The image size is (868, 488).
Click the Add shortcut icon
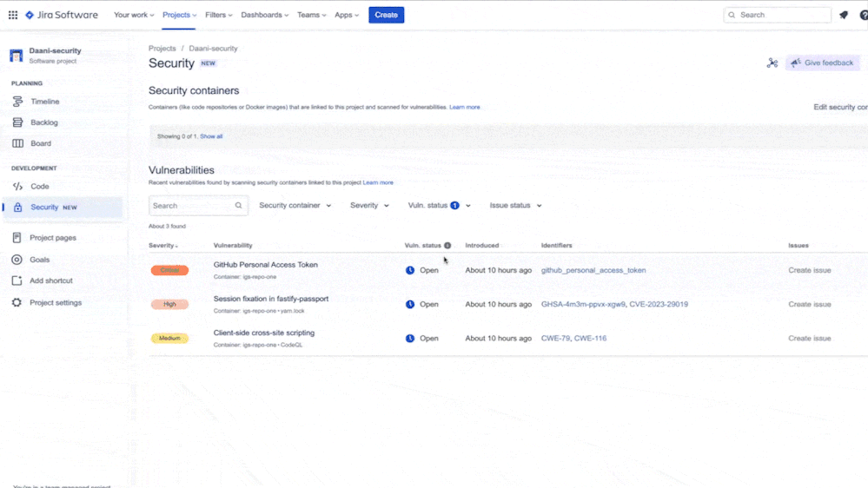pos(17,280)
